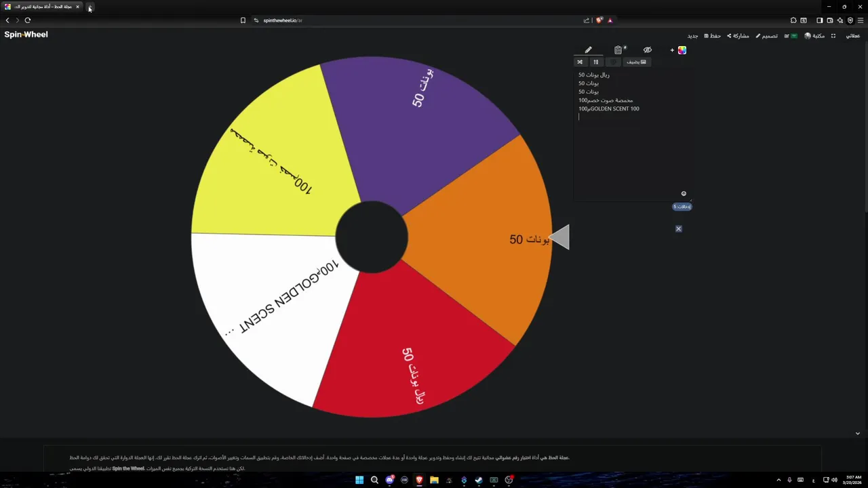Viewport: 868px width, 488px height.
Task: Open the results clipboard tab
Action: click(618, 50)
